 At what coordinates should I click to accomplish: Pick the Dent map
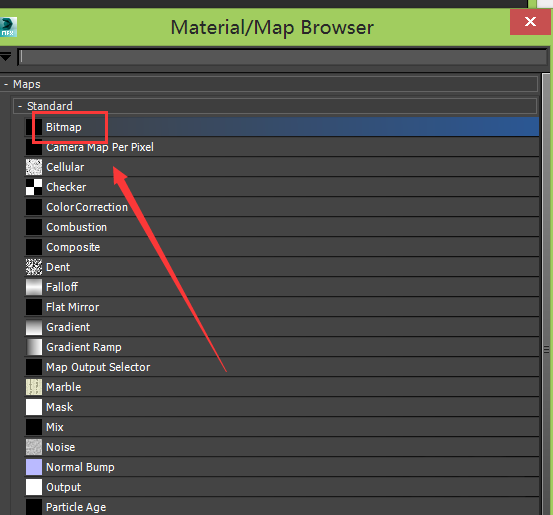(x=282, y=267)
